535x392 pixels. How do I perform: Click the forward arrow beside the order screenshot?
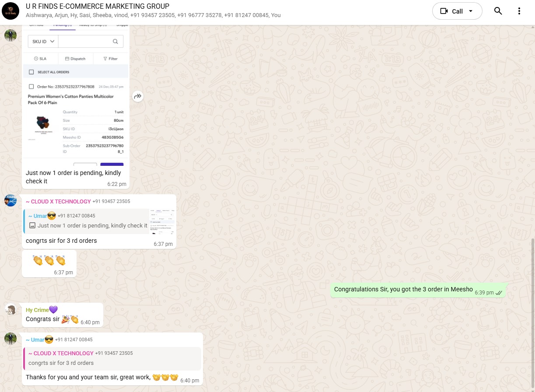pyautogui.click(x=138, y=96)
